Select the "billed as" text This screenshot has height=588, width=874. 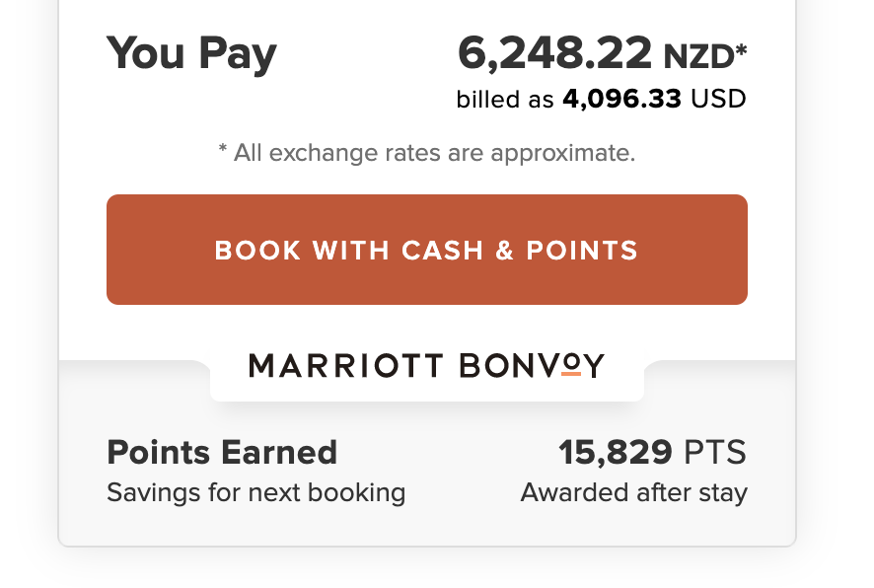(x=505, y=100)
